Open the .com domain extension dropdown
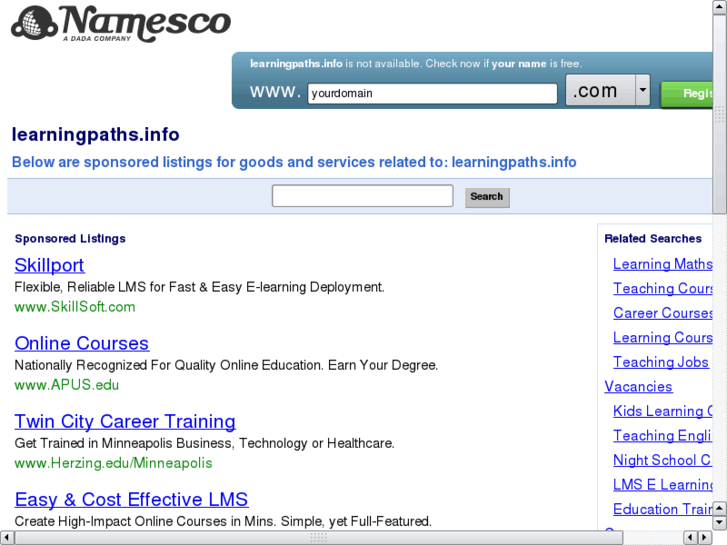Image resolution: width=727 pixels, height=545 pixels. tap(608, 90)
